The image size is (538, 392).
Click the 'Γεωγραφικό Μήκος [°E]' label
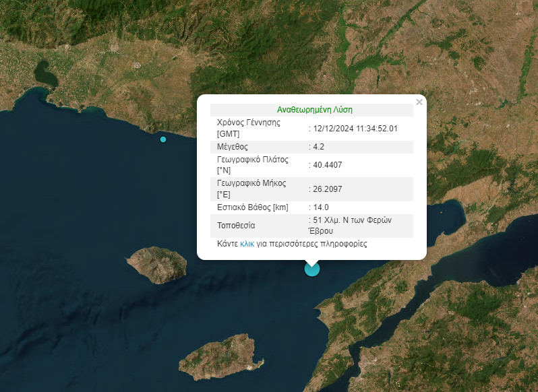[251, 189]
